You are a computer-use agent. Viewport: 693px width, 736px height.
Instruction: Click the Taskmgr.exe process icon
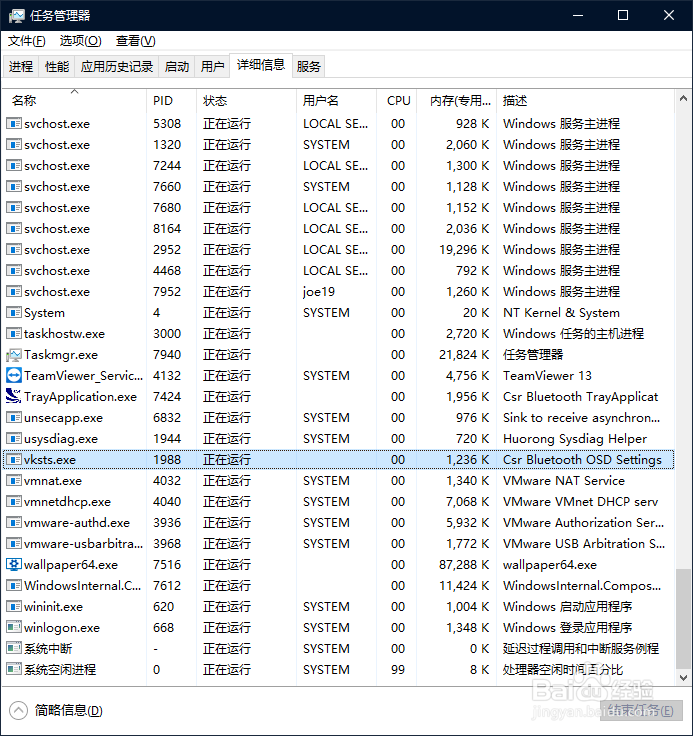click(14, 355)
